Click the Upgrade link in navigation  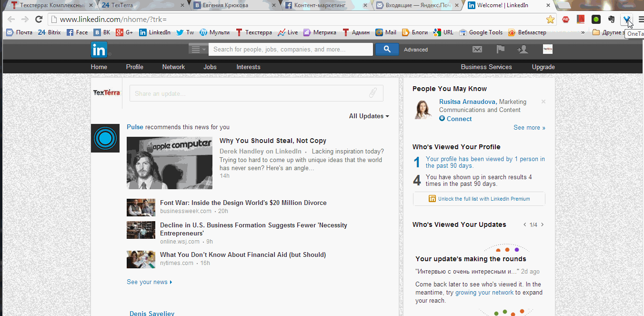543,67
